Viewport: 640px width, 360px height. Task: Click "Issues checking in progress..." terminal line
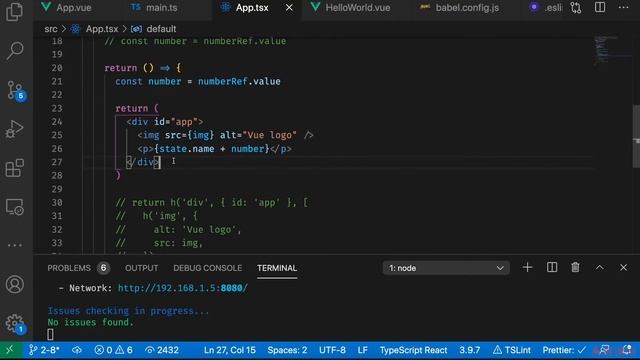pyautogui.click(x=128, y=311)
